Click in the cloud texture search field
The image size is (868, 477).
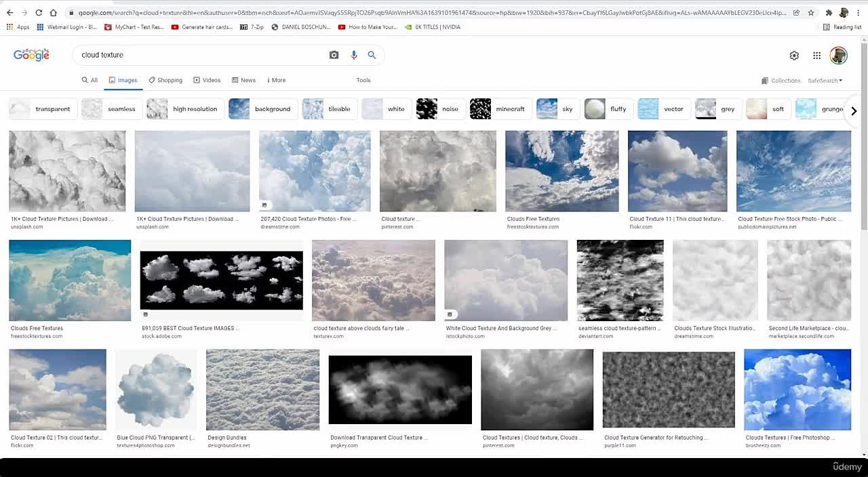click(x=197, y=55)
